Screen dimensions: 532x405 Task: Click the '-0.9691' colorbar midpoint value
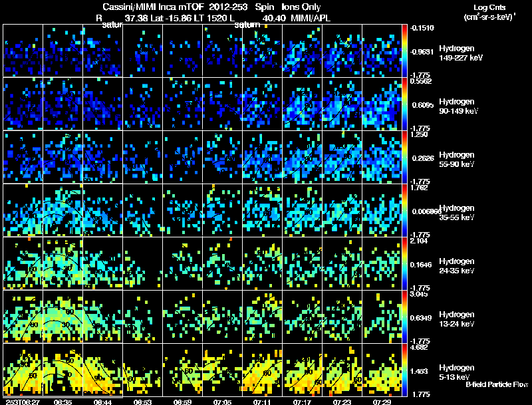pyautogui.click(x=422, y=52)
